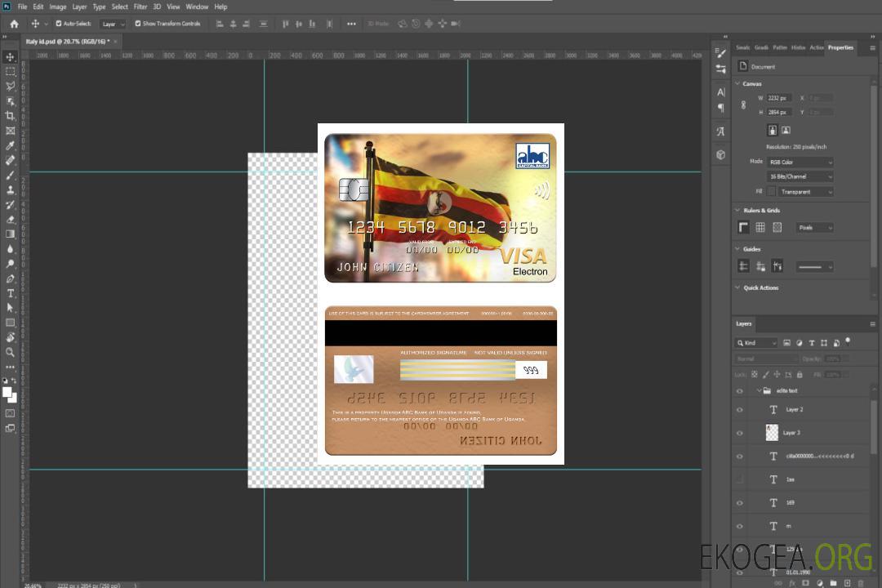
Task: Open the File menu
Action: coord(23,7)
